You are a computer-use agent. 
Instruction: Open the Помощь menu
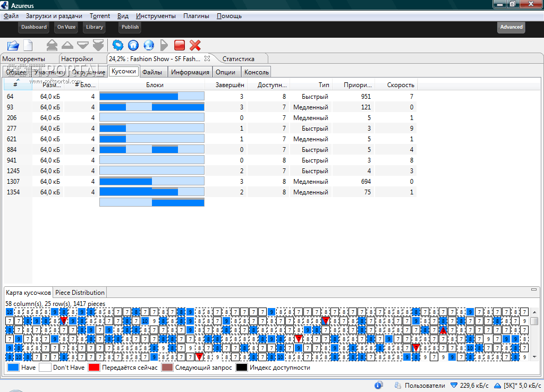click(229, 16)
